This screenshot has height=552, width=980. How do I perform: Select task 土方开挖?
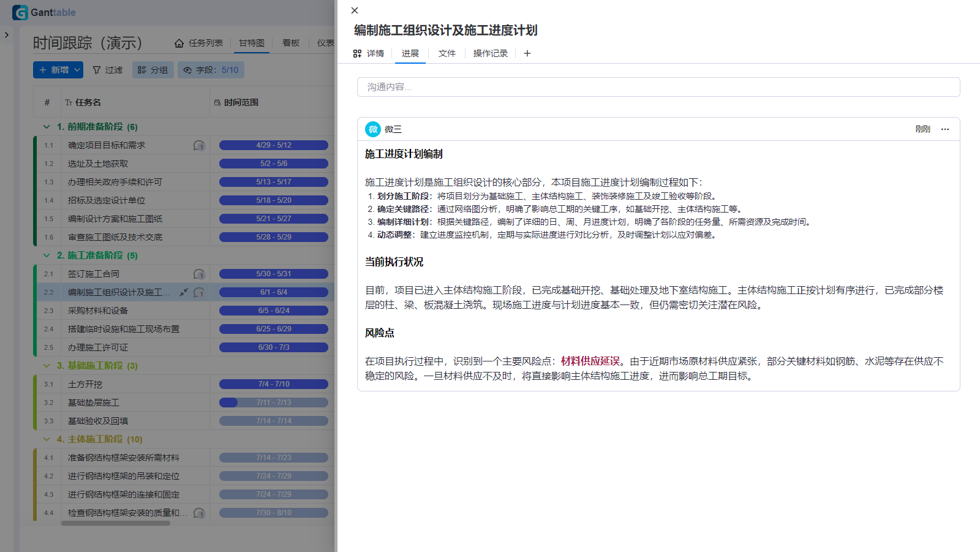[x=85, y=384]
